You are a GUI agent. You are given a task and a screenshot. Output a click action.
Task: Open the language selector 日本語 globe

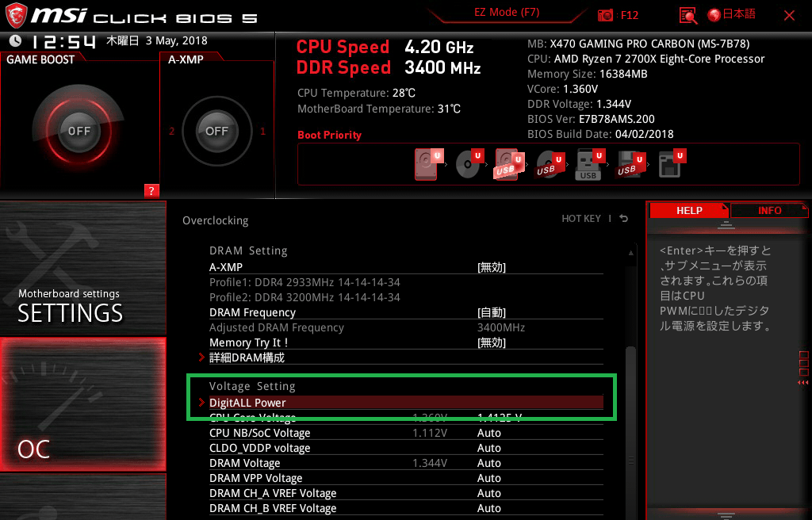tap(731, 14)
